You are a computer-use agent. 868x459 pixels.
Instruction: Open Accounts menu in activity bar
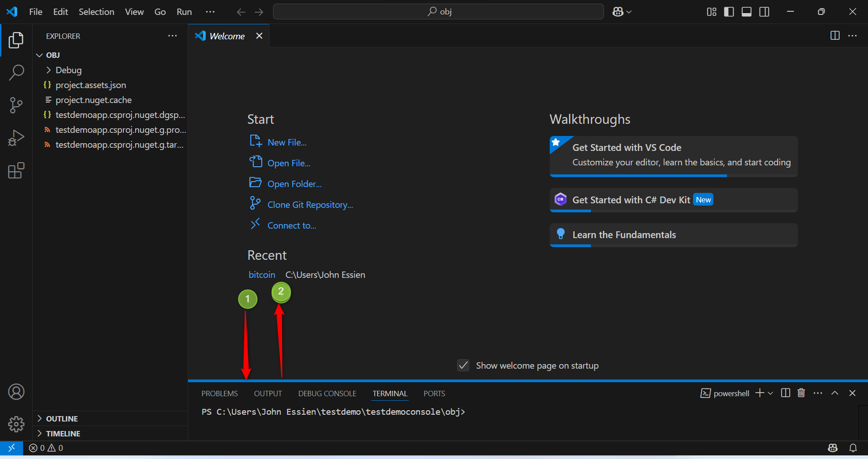click(x=16, y=392)
